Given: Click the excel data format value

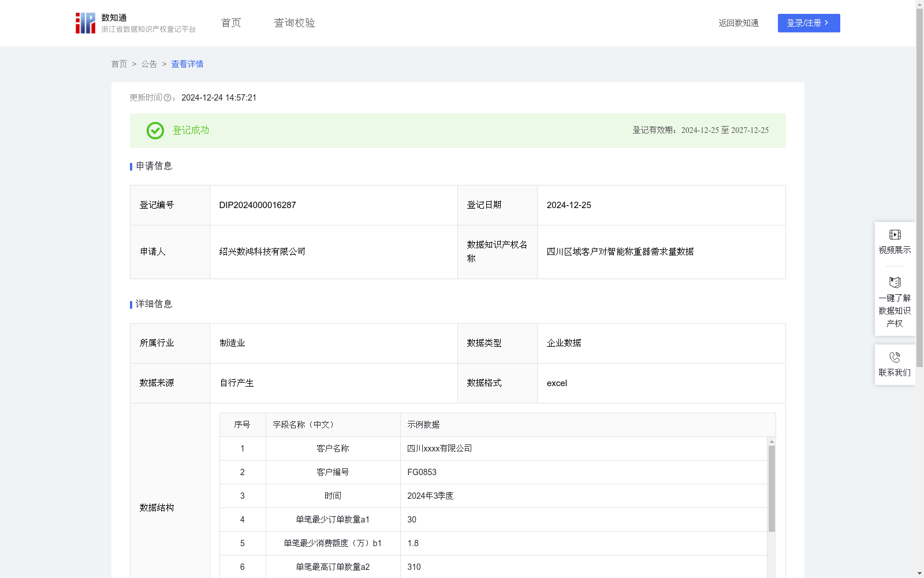Looking at the screenshot, I should click(x=557, y=383).
